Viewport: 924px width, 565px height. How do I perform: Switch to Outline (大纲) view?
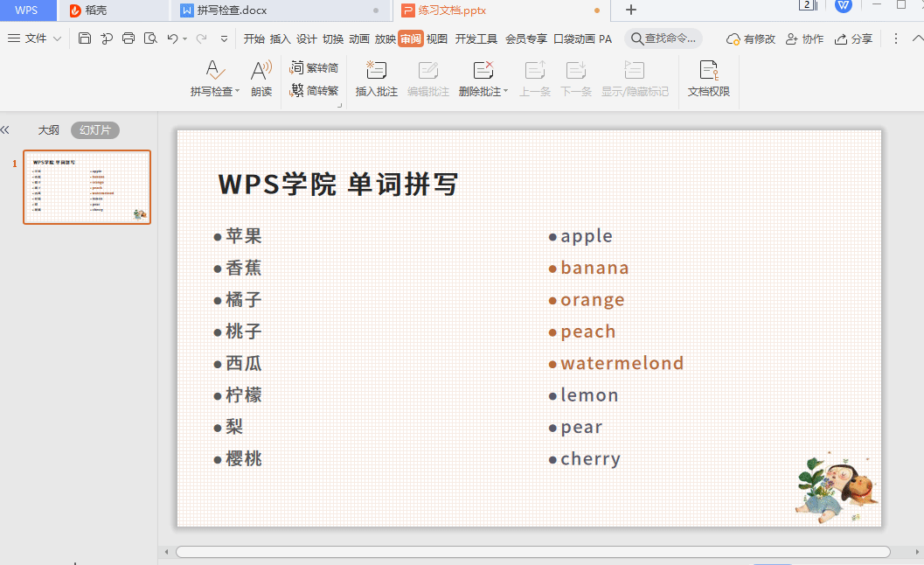point(48,130)
